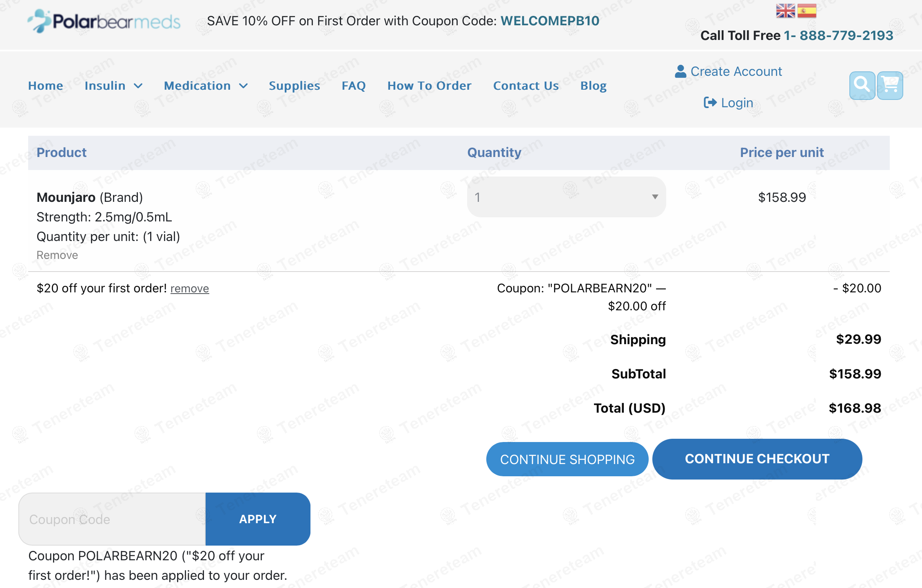Navigate to How To Order
This screenshot has width=922, height=588.
click(x=429, y=86)
